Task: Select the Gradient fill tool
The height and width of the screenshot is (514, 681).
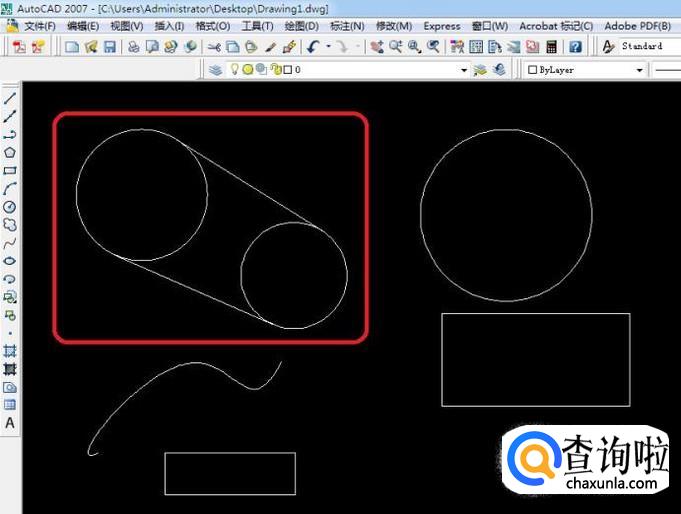Action: pyautogui.click(x=10, y=369)
